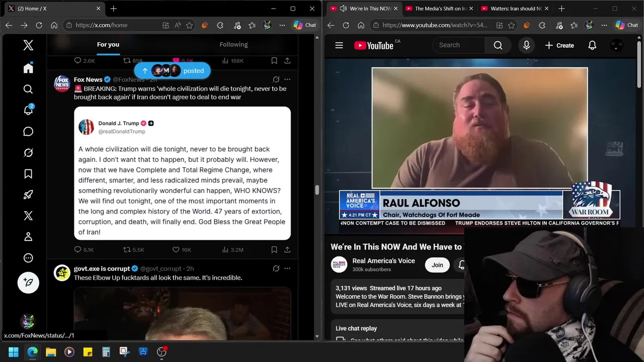Click the YouTube logo

pos(374,45)
